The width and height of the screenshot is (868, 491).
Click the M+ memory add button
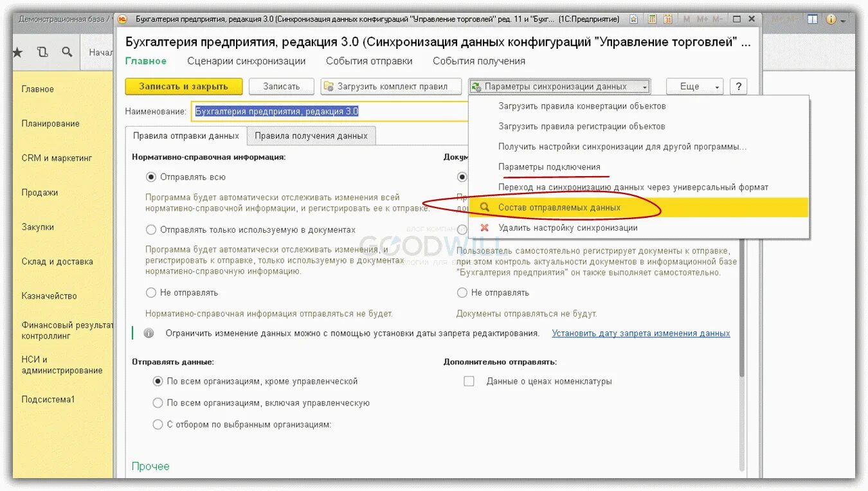coord(701,19)
